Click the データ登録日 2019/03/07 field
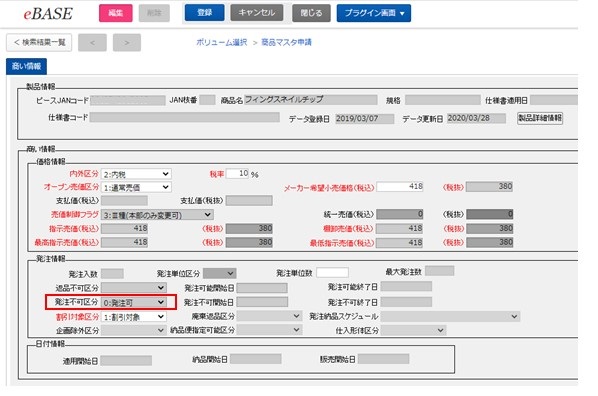 pos(365,119)
